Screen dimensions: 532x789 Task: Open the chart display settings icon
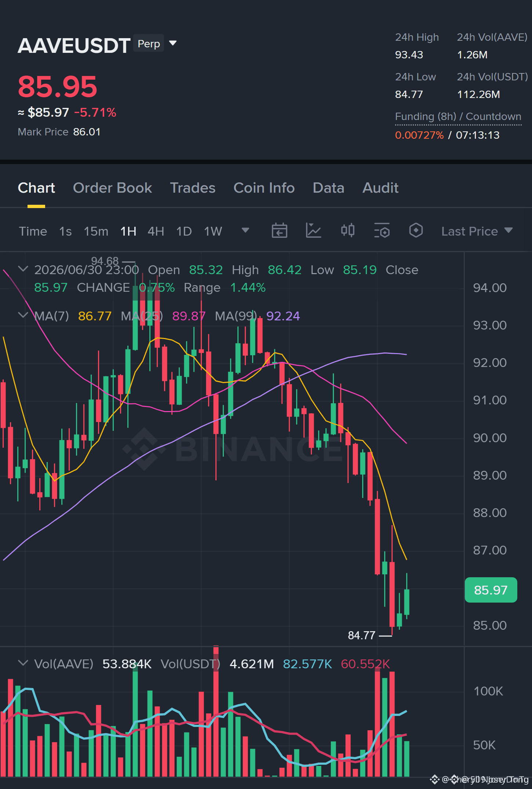pyautogui.click(x=382, y=231)
